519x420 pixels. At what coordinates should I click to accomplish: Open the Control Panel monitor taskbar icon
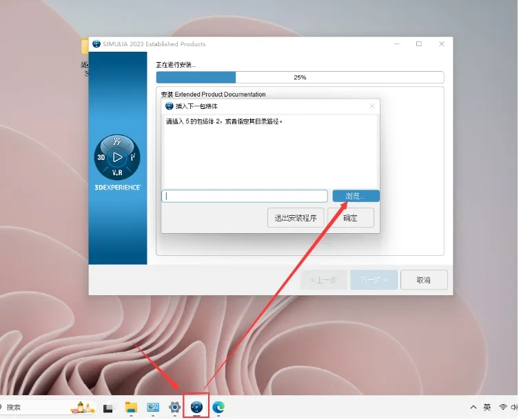153,407
